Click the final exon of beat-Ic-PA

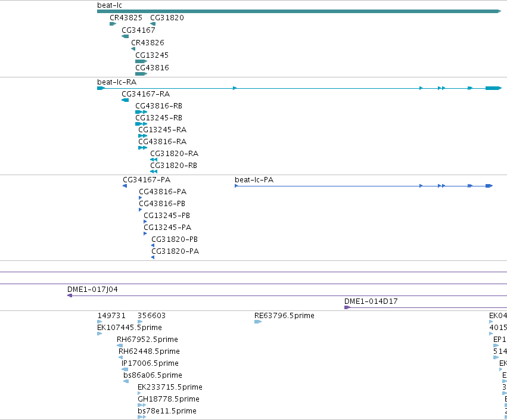tap(489, 186)
